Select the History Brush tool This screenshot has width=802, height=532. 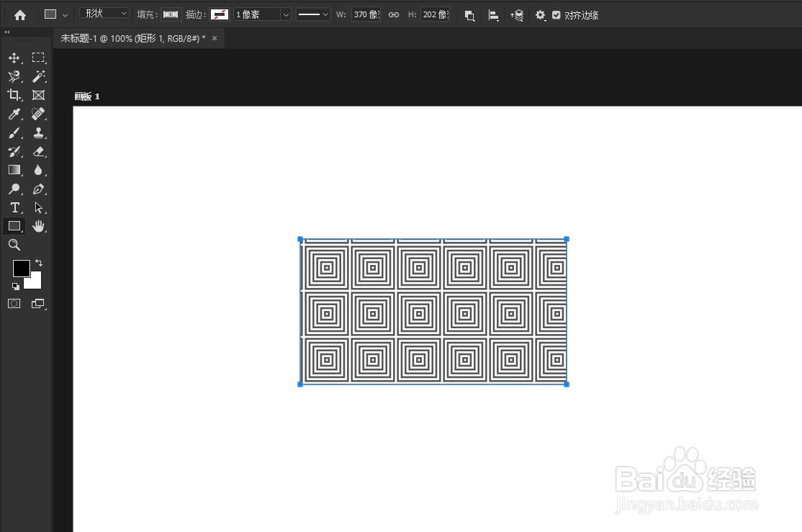click(x=14, y=151)
